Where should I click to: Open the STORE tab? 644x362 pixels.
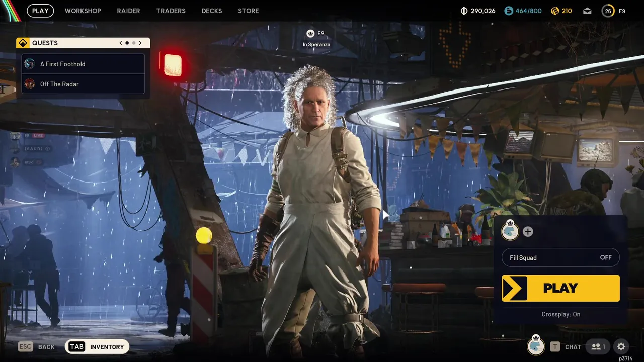(249, 11)
